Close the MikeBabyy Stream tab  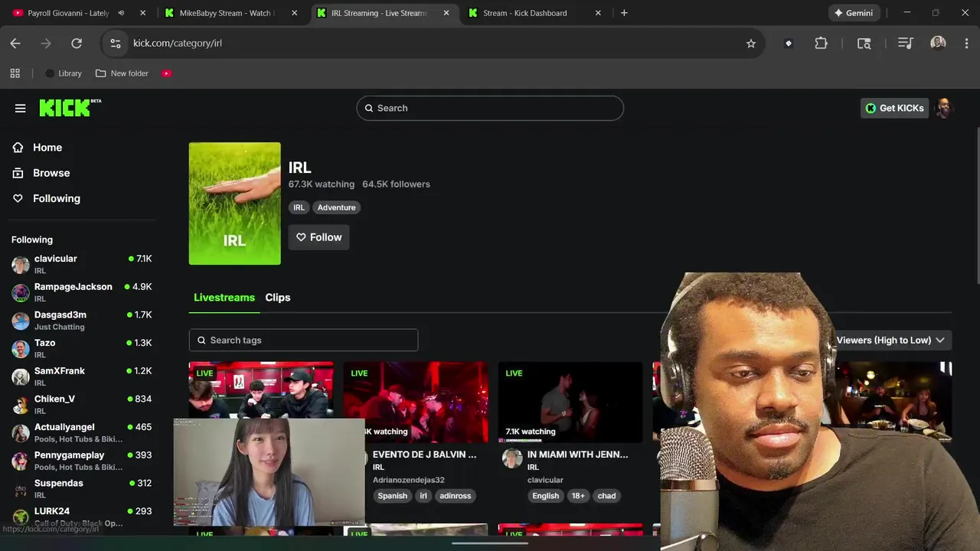click(x=295, y=13)
